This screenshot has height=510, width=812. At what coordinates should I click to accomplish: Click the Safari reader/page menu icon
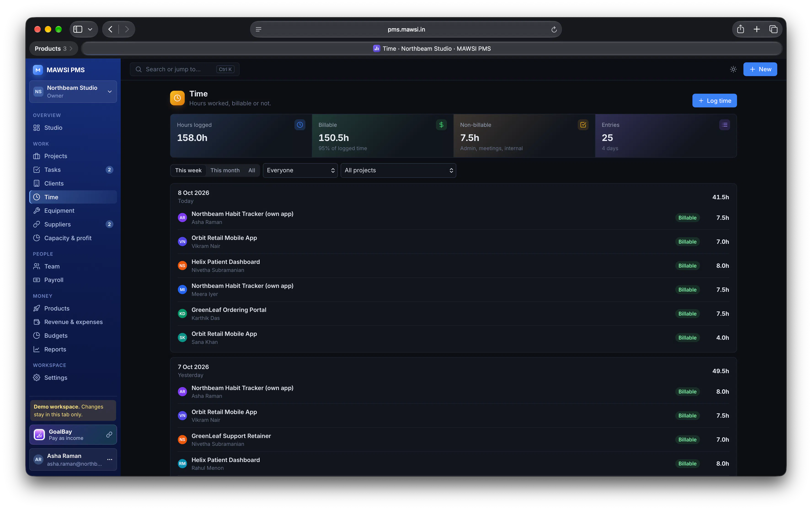pos(258,29)
